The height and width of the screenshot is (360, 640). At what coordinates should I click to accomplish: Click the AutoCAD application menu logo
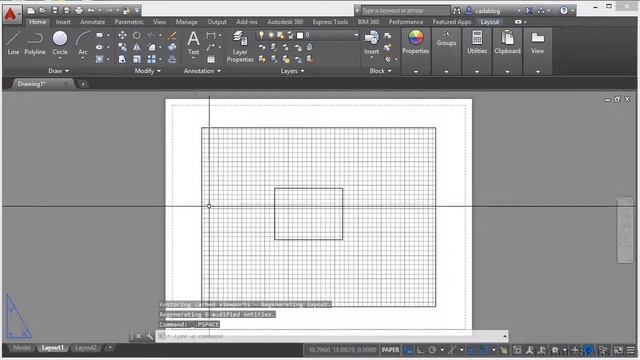coord(11,13)
